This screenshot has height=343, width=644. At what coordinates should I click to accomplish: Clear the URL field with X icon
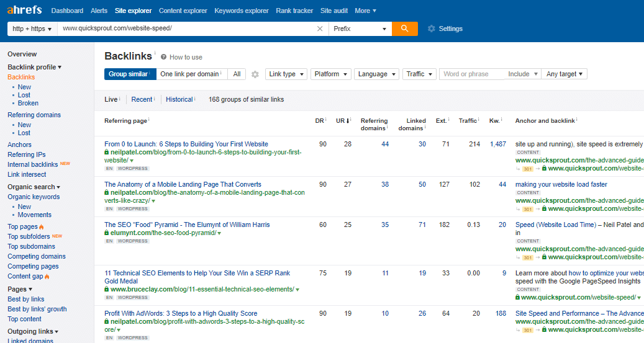tap(320, 29)
